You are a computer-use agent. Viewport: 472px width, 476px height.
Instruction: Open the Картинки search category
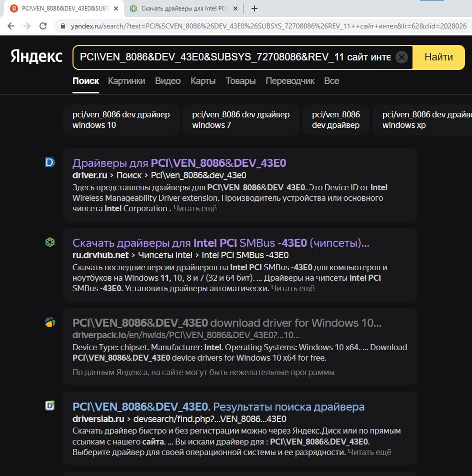click(x=126, y=81)
